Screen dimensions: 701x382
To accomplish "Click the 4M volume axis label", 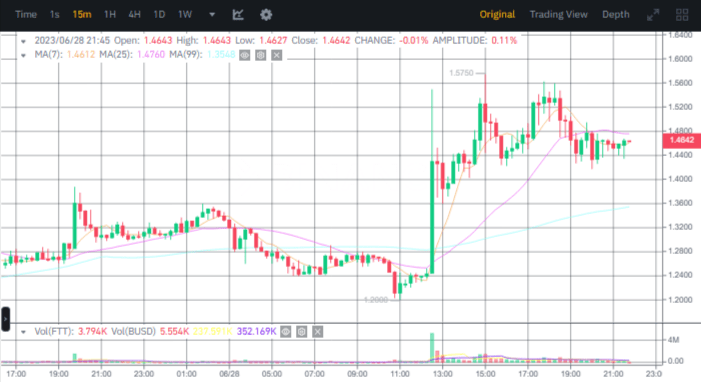I will 673,340.
